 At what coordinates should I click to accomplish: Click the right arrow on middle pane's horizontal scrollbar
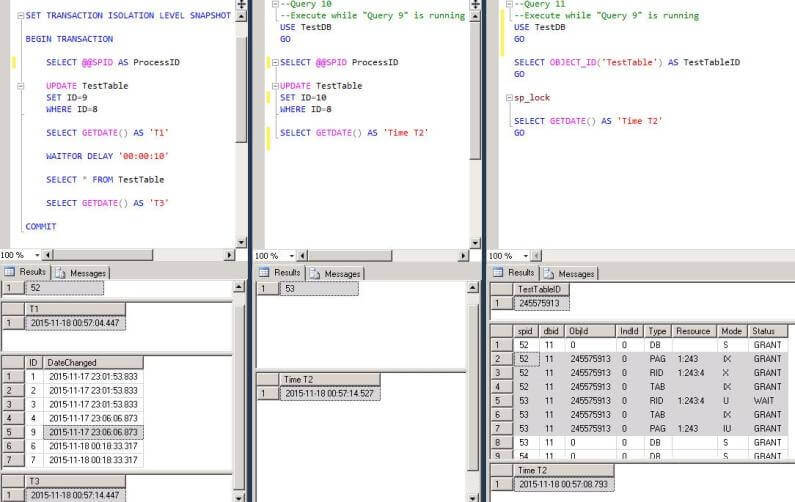pyautogui.click(x=465, y=255)
